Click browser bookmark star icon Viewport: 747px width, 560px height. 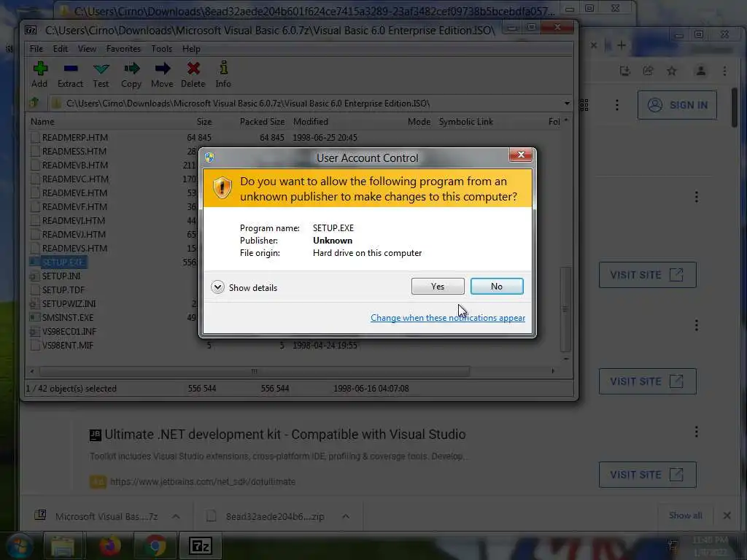[672, 71]
